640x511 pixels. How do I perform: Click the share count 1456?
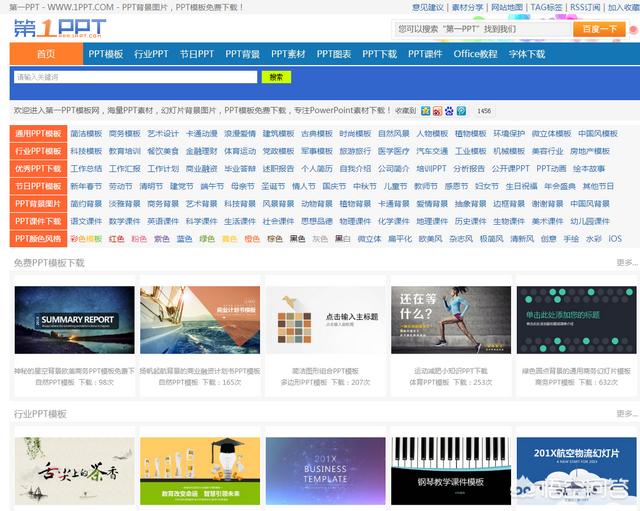[x=484, y=111]
